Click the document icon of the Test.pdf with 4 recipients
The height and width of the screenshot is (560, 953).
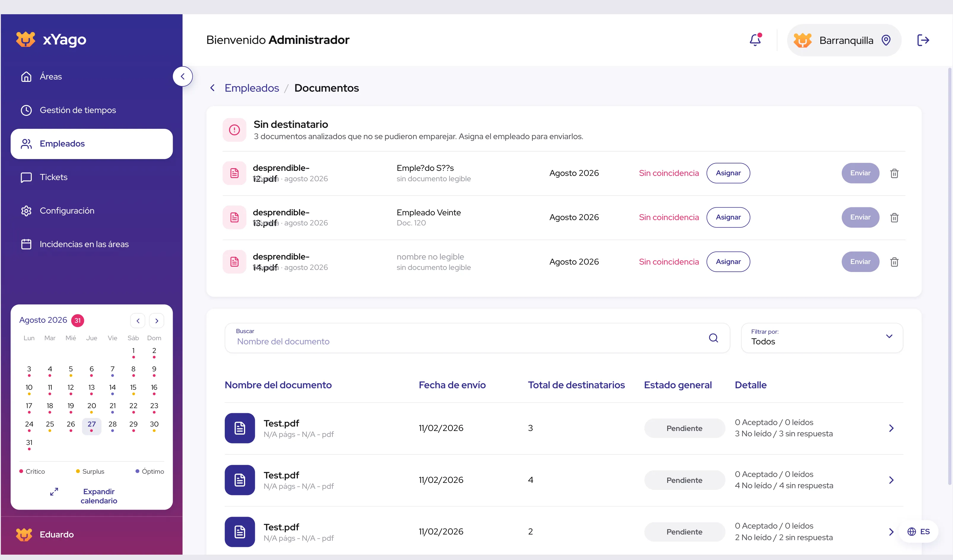click(x=240, y=480)
